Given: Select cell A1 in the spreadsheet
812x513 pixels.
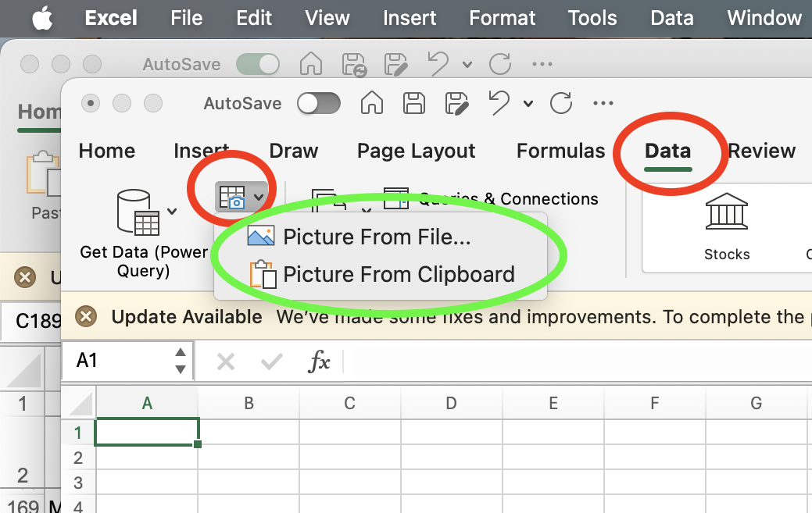Looking at the screenshot, I should click(x=147, y=432).
